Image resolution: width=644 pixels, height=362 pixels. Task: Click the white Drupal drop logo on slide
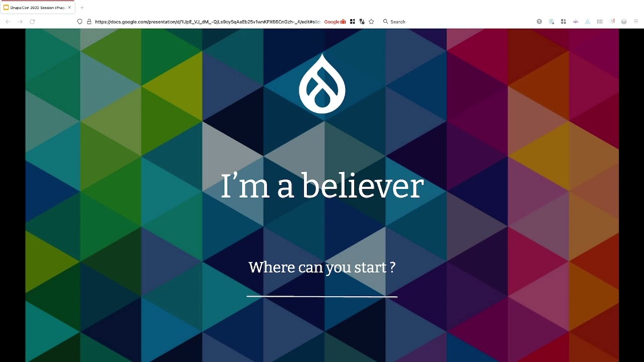[x=322, y=83]
